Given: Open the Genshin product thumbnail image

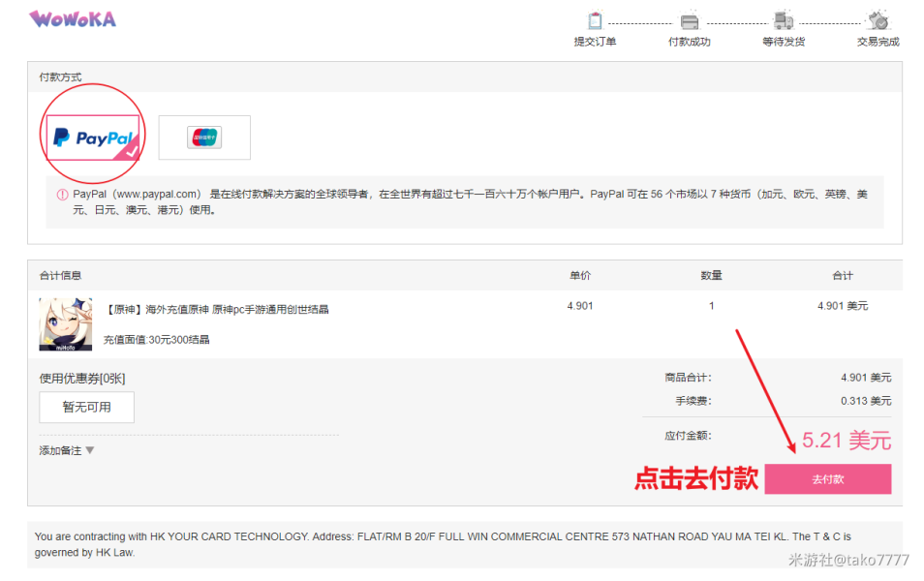Looking at the screenshot, I should pos(66,324).
